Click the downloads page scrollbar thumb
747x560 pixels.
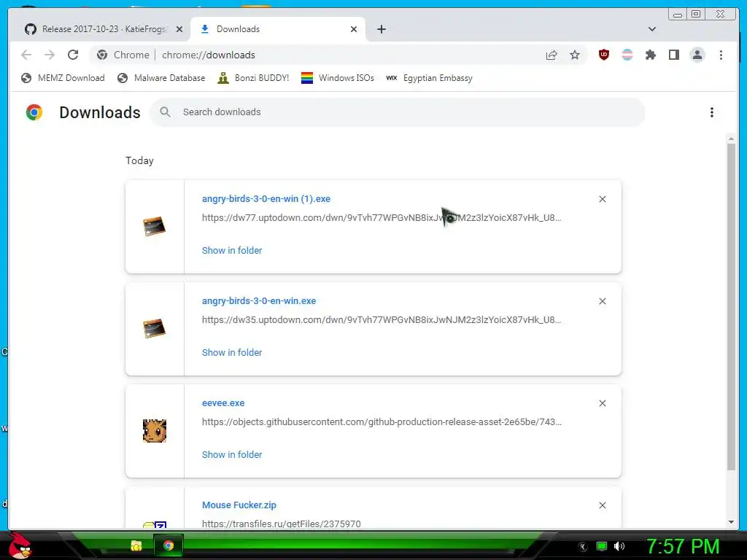731,307
